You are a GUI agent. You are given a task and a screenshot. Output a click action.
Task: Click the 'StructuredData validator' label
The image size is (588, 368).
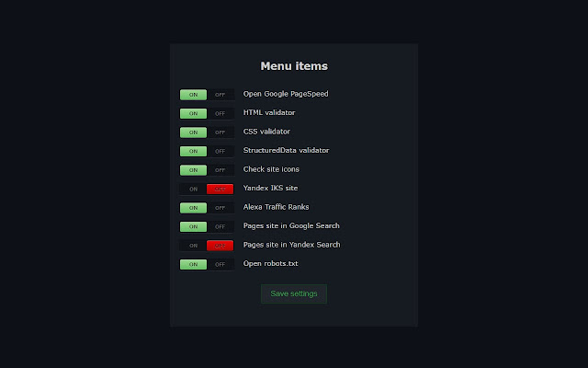tap(286, 150)
